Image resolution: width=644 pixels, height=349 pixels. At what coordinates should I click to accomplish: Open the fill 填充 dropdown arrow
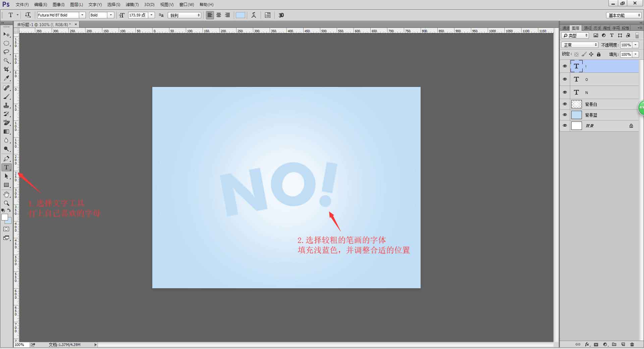636,54
